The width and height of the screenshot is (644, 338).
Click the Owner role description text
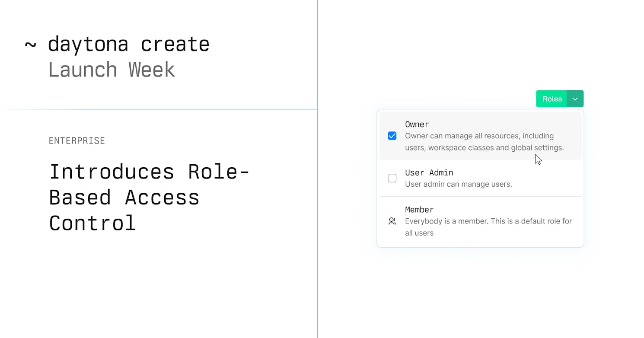click(484, 142)
